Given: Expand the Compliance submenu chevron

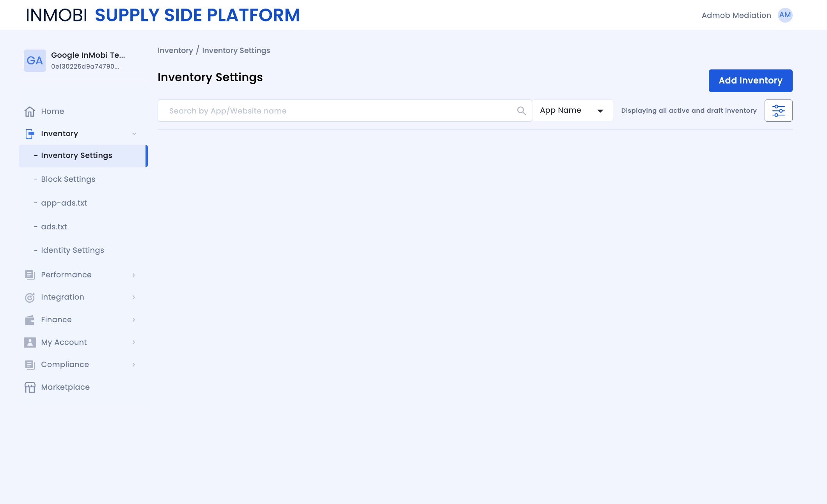Looking at the screenshot, I should click(x=134, y=365).
